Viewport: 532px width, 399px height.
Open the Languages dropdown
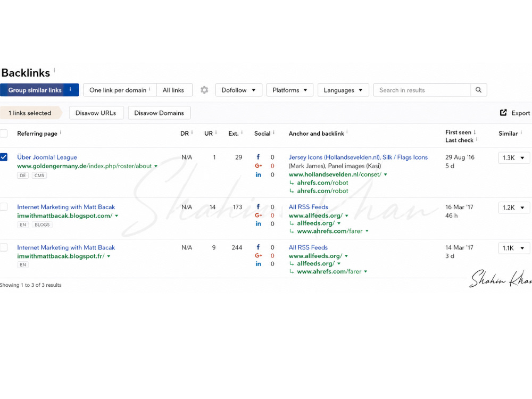tap(343, 90)
